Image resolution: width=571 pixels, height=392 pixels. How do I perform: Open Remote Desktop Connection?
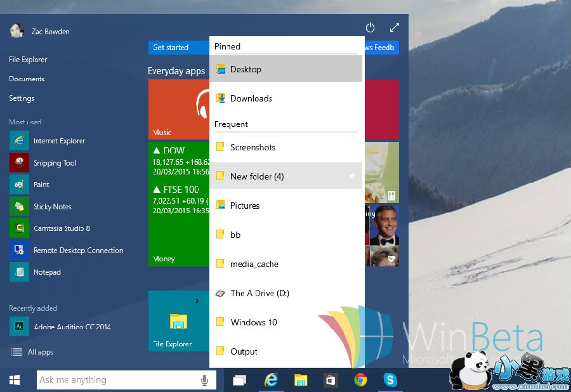78,251
